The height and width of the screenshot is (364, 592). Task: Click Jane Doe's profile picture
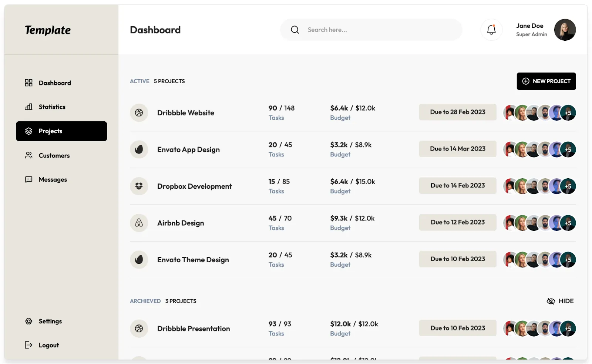tap(565, 30)
